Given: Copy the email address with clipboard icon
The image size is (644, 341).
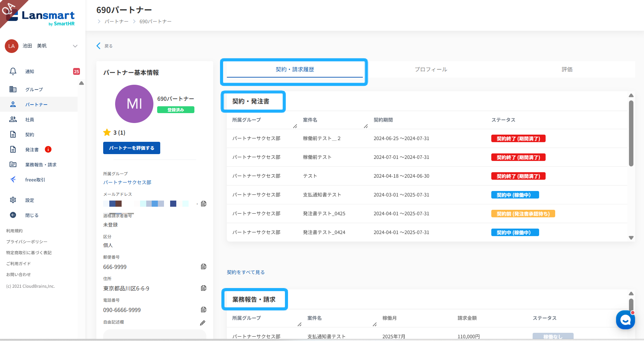Looking at the screenshot, I should pos(204,204).
